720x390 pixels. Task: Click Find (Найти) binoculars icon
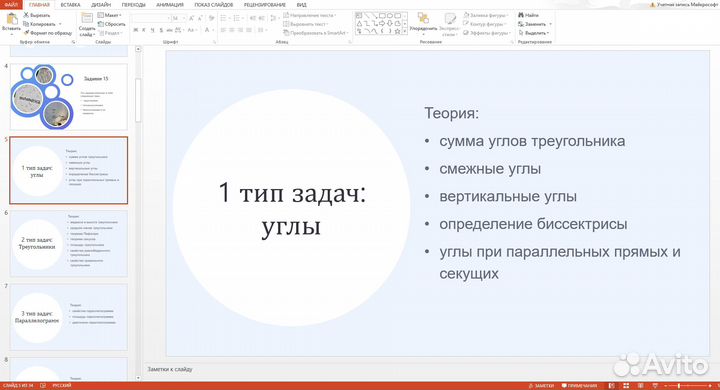pyautogui.click(x=521, y=15)
